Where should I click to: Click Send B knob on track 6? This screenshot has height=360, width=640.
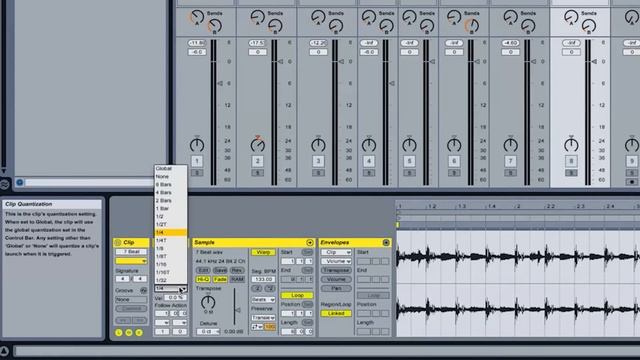471,26
